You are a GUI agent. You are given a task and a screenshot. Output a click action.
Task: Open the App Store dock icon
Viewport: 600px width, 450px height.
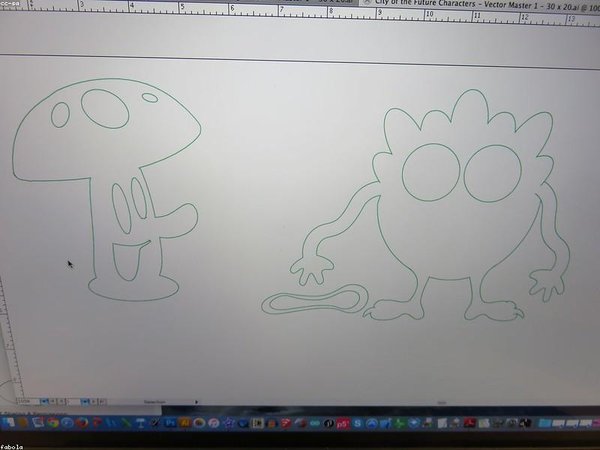[x=373, y=424]
